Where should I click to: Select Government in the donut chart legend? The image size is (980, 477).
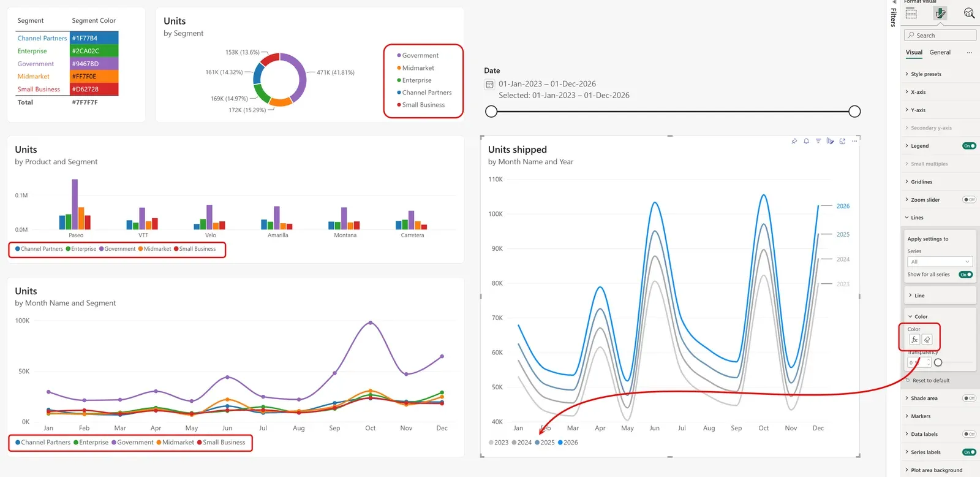point(418,56)
